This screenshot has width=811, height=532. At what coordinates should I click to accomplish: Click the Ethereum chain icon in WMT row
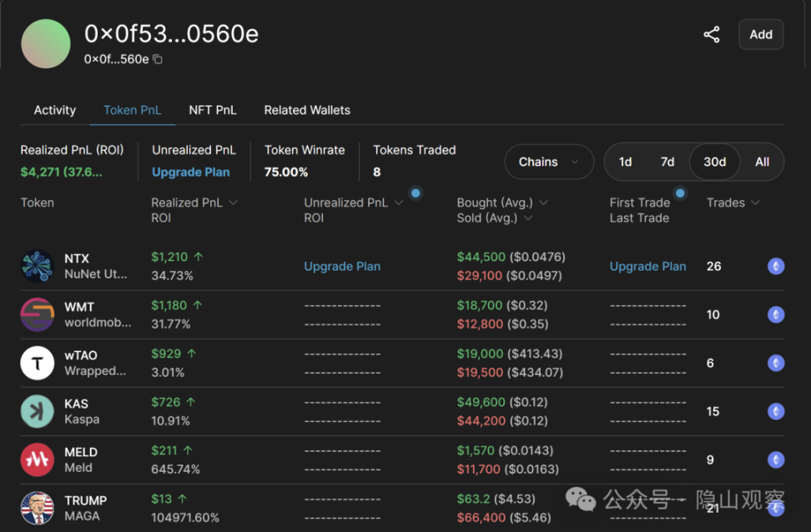[x=776, y=314]
